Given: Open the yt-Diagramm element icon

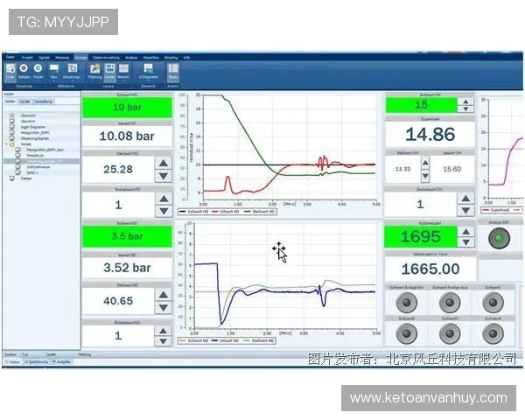Looking at the screenshot, I should click(149, 69).
